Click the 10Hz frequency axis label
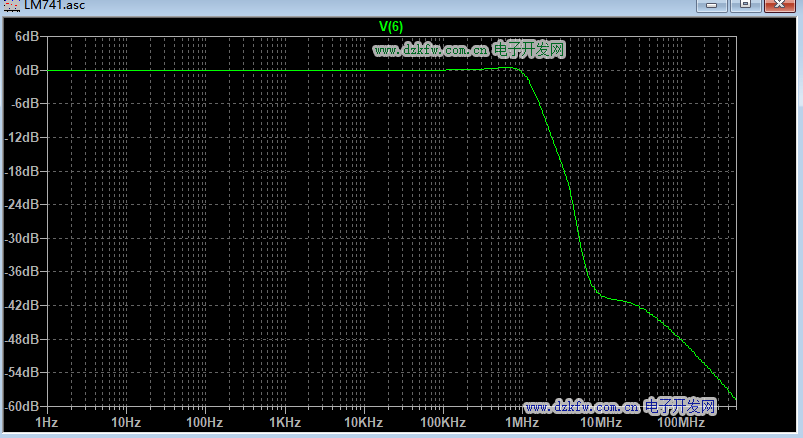The width and height of the screenshot is (803, 438). pyautogui.click(x=126, y=423)
